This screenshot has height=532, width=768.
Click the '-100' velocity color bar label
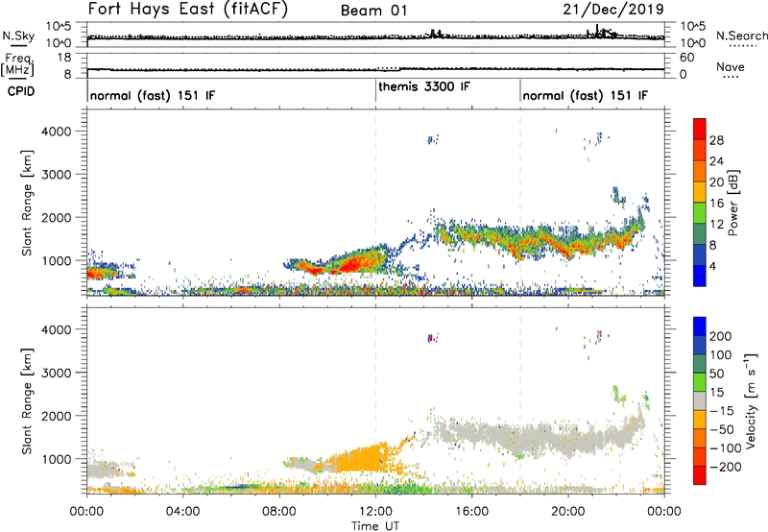[726, 447]
